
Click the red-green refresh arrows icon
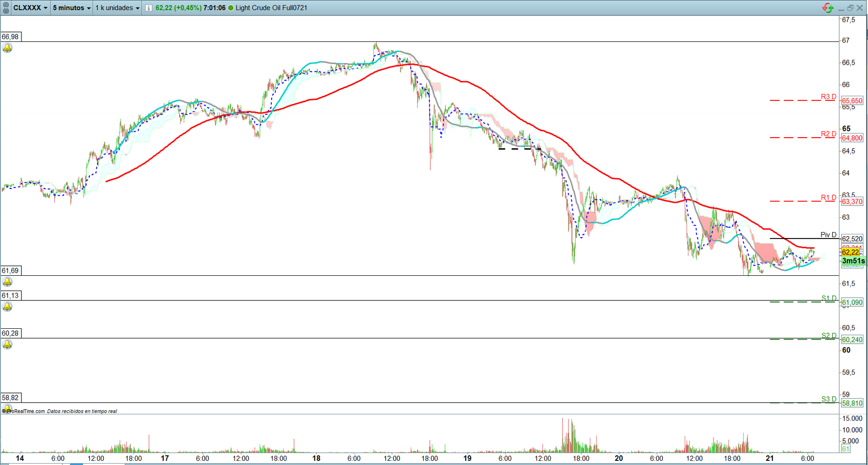tap(828, 8)
